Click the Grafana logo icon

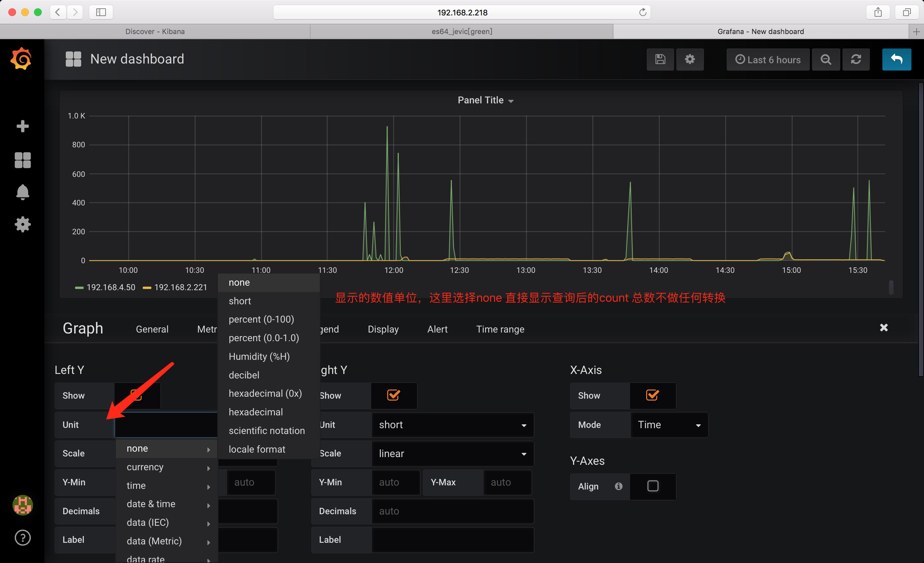21,59
